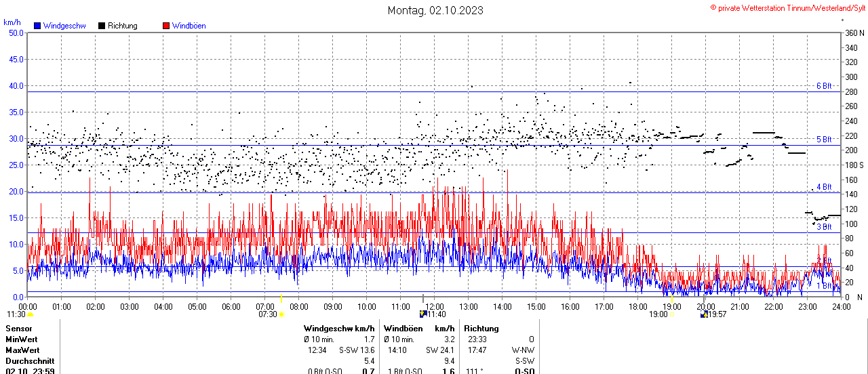Click the yellow sunrise marker beside 07:30

click(x=281, y=314)
